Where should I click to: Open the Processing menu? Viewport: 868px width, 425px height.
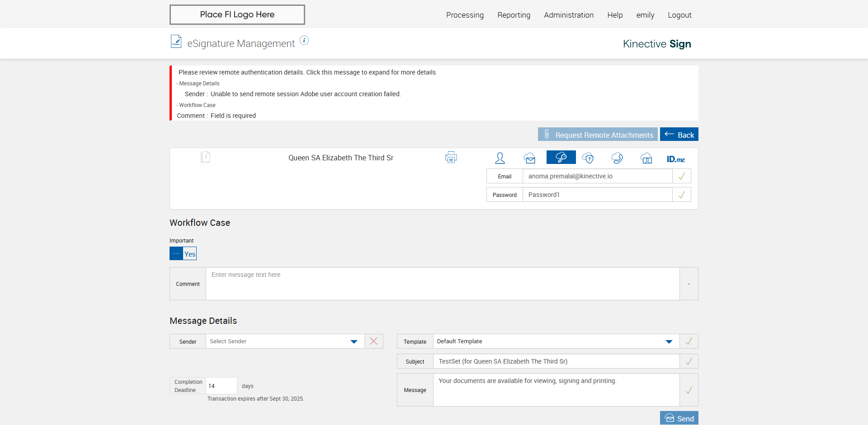[x=465, y=15]
